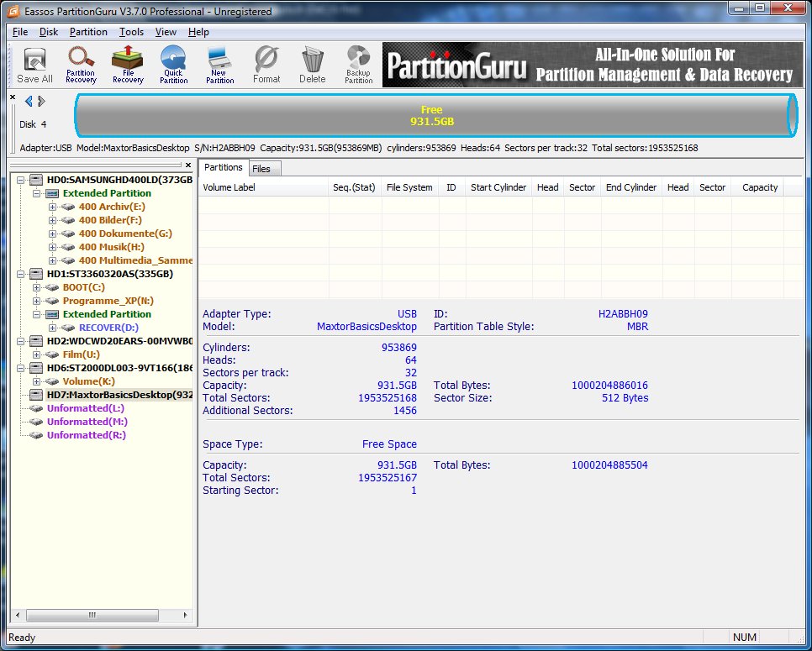Click the tree horizontal scrollbar thumb

point(92,615)
